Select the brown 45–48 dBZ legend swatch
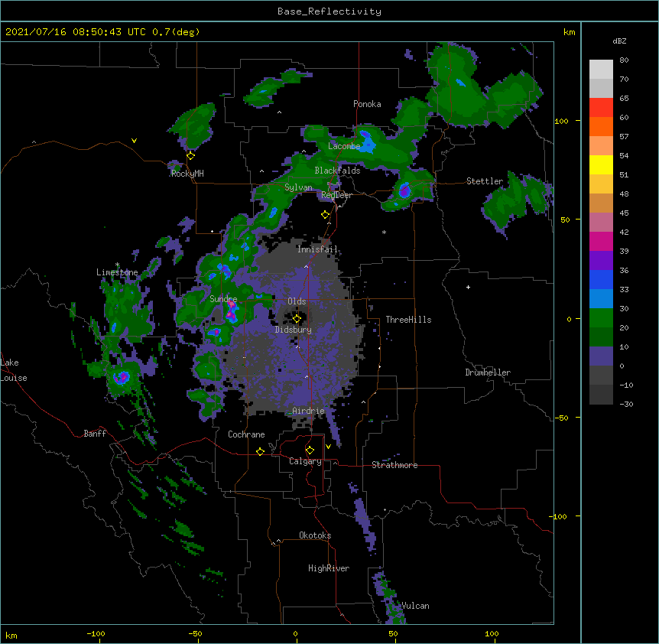659x644 pixels. (601, 203)
